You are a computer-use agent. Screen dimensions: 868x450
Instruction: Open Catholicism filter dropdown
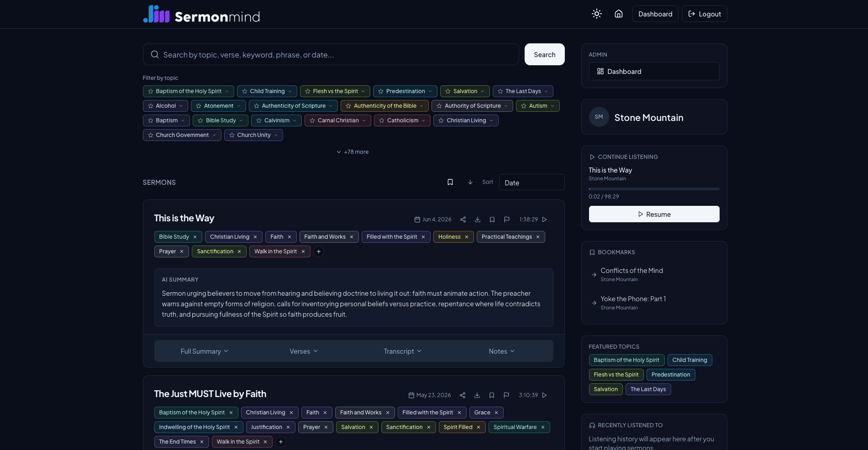423,120
